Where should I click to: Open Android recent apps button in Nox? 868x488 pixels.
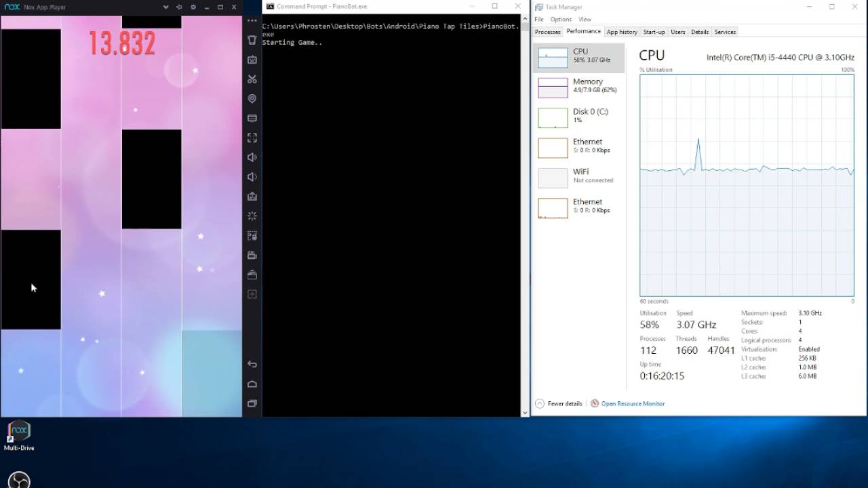[x=252, y=403]
